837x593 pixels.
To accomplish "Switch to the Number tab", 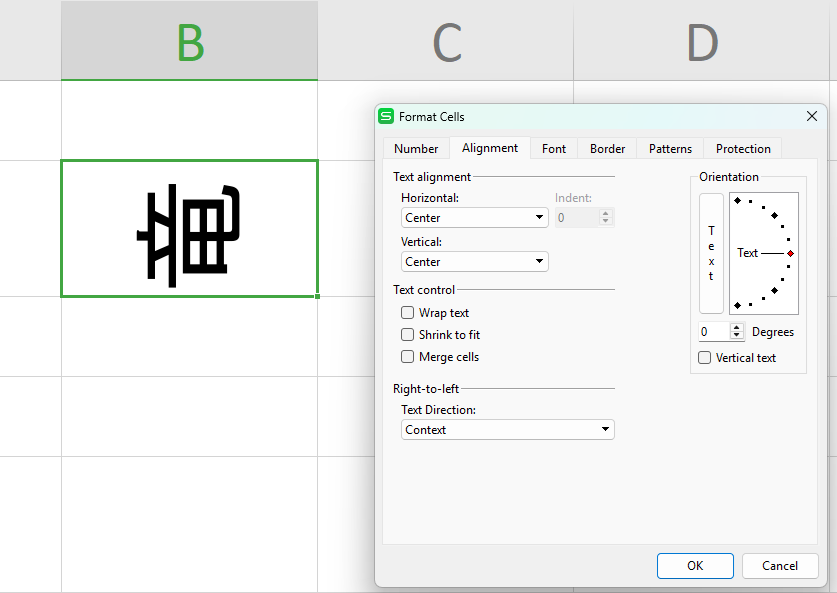I will pyautogui.click(x=416, y=149).
